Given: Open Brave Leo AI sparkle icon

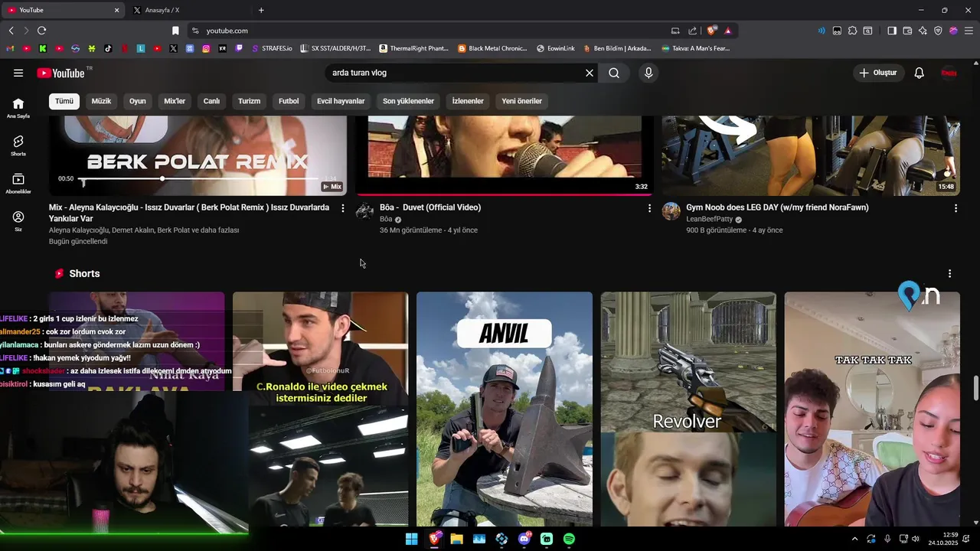Looking at the screenshot, I should (923, 31).
